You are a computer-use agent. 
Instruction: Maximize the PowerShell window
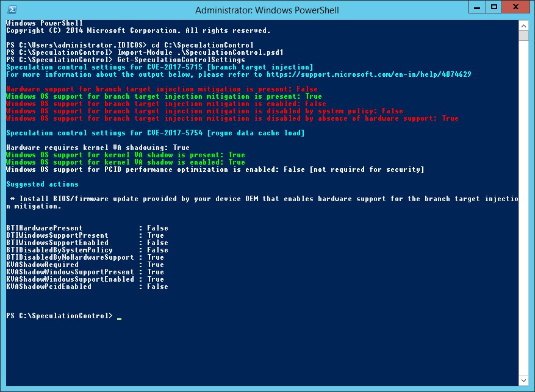tap(494, 7)
